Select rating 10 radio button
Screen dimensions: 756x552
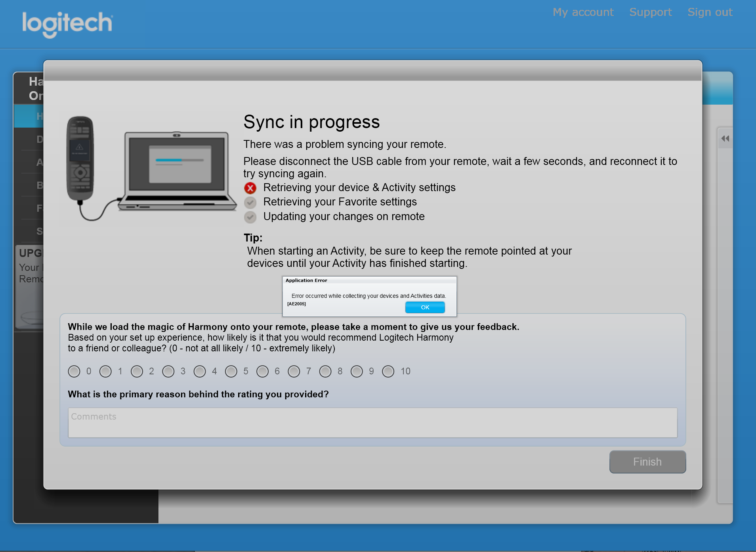388,372
